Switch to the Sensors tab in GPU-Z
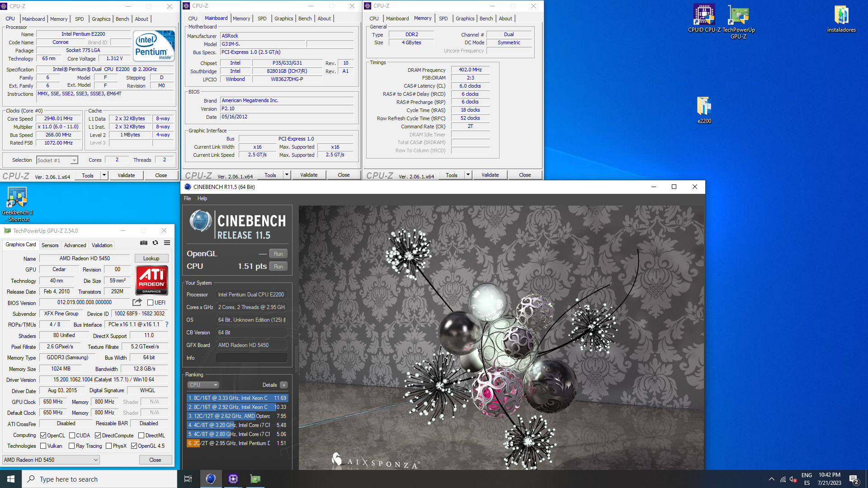Screen dimensions: 868x488 (50, 245)
